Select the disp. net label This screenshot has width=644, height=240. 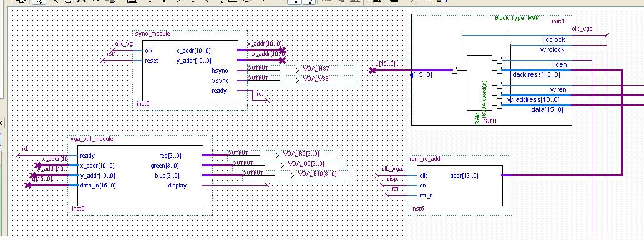pos(393,179)
